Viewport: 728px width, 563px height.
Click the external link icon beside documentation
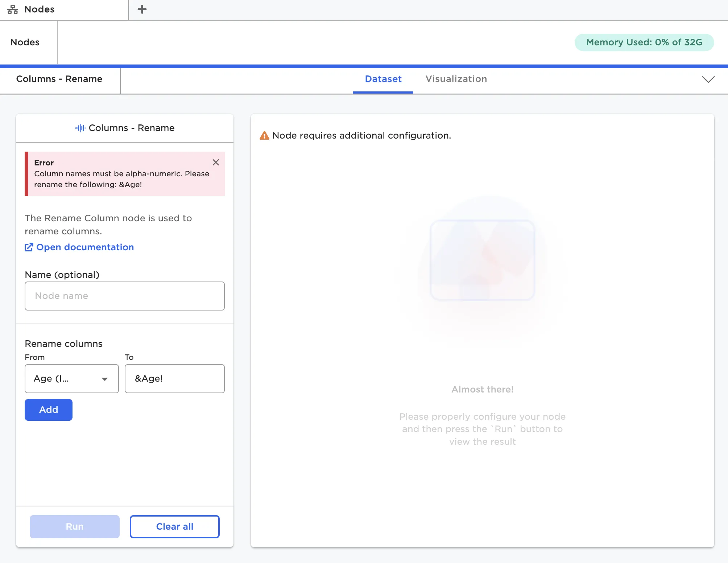(x=29, y=247)
